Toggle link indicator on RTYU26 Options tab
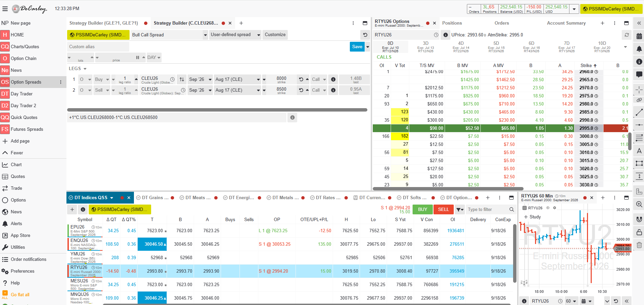Viewport: 644px width, 305px height. [428, 23]
